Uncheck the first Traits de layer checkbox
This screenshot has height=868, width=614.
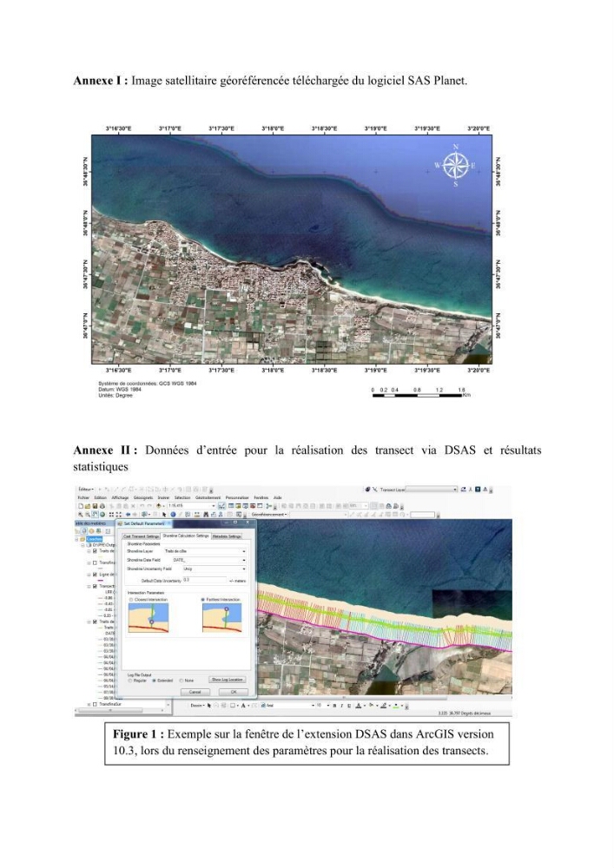[95, 551]
